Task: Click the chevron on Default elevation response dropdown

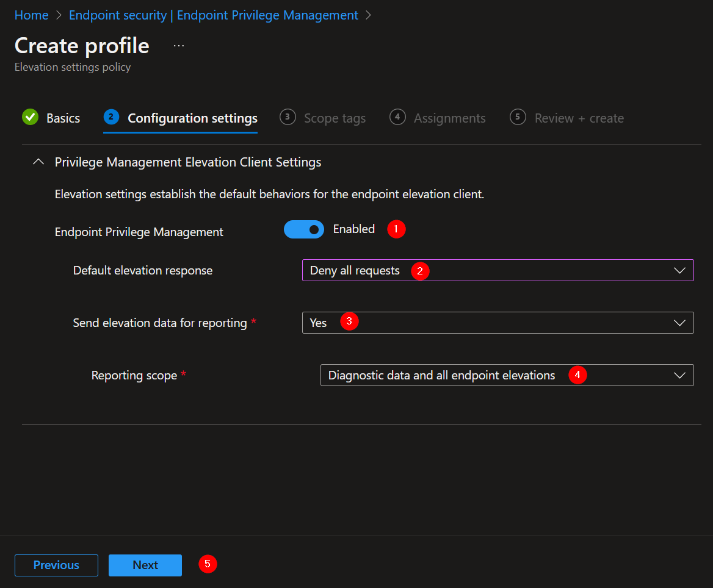Action: coord(679,270)
